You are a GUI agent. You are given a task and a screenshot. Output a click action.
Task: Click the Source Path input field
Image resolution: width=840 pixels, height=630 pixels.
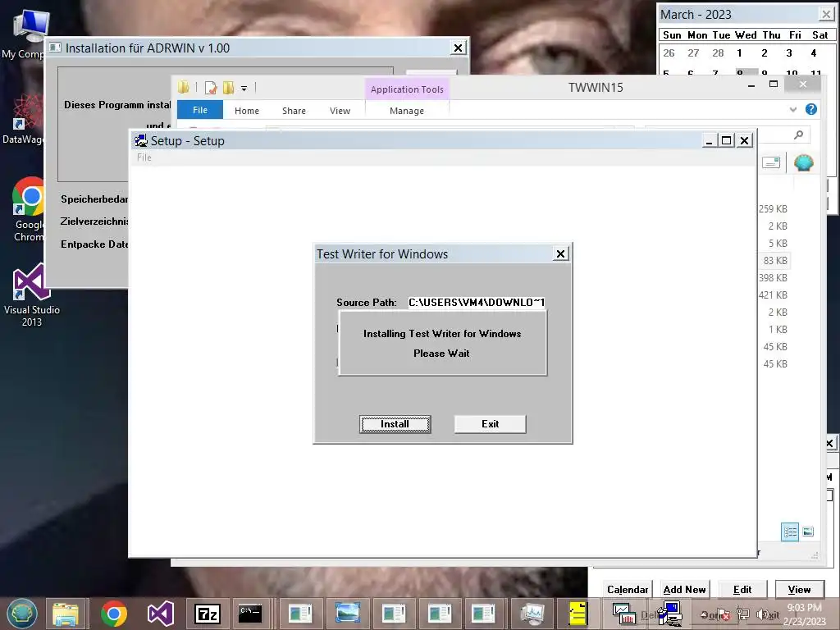477,302
